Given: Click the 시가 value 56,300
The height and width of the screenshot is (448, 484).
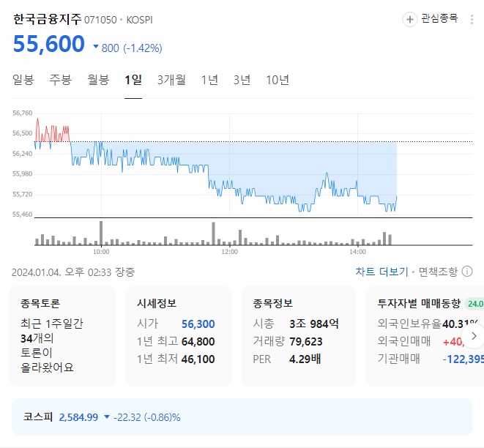Looking at the screenshot, I should click(x=198, y=324).
